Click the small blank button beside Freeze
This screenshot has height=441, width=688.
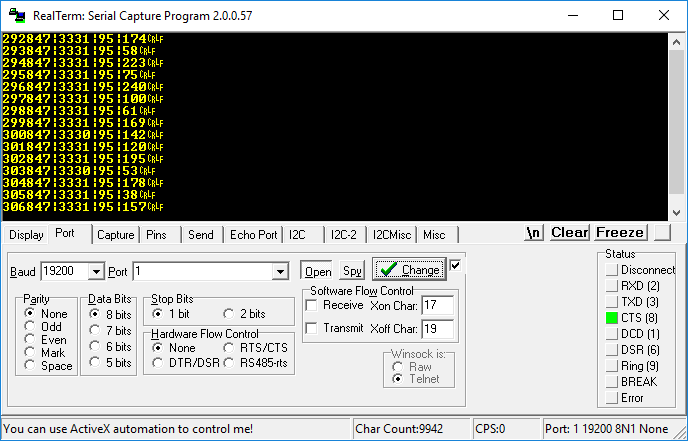point(663,232)
